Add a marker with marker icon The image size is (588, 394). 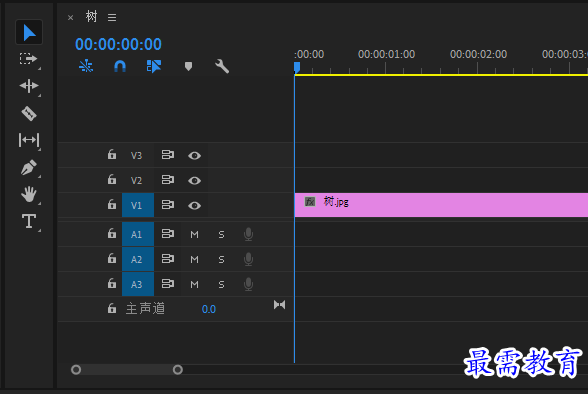(x=189, y=66)
